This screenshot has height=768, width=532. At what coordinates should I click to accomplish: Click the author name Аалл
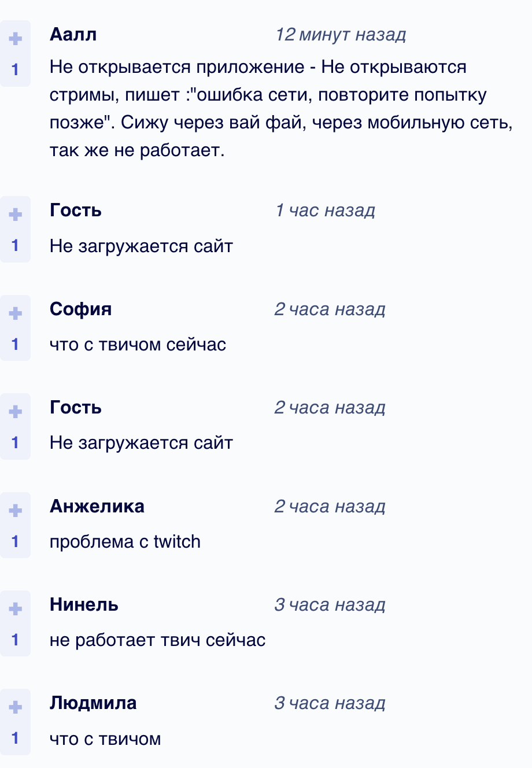(x=73, y=35)
